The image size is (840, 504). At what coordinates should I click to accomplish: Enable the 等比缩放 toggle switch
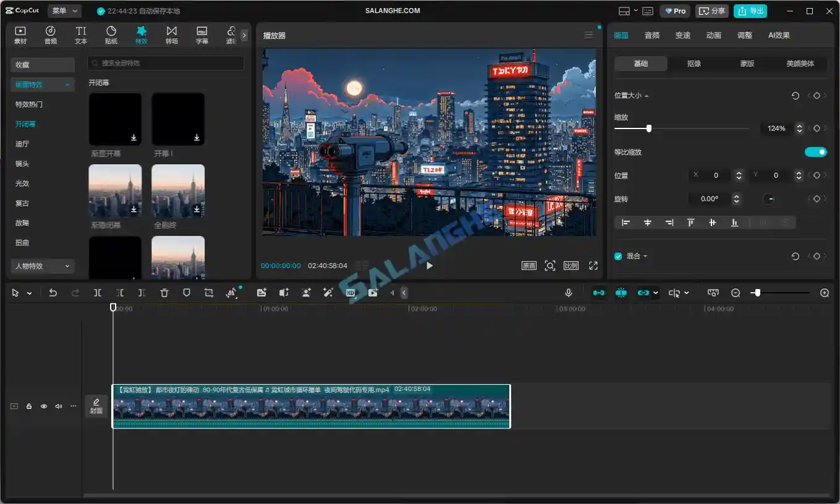pyautogui.click(x=816, y=151)
